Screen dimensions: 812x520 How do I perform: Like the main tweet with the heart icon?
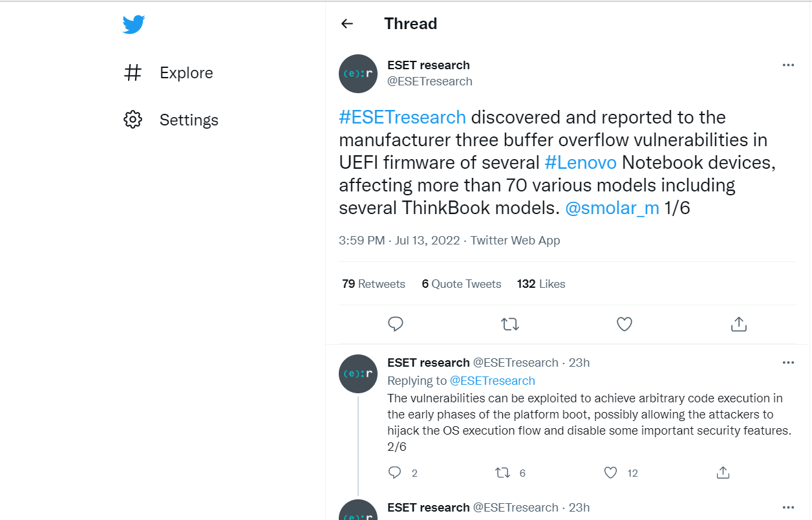pyautogui.click(x=625, y=324)
